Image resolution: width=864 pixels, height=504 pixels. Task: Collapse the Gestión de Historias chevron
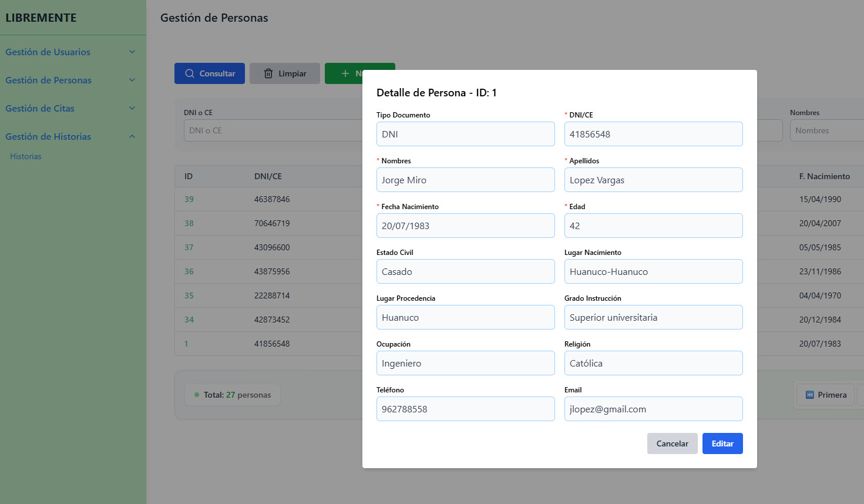(x=132, y=136)
